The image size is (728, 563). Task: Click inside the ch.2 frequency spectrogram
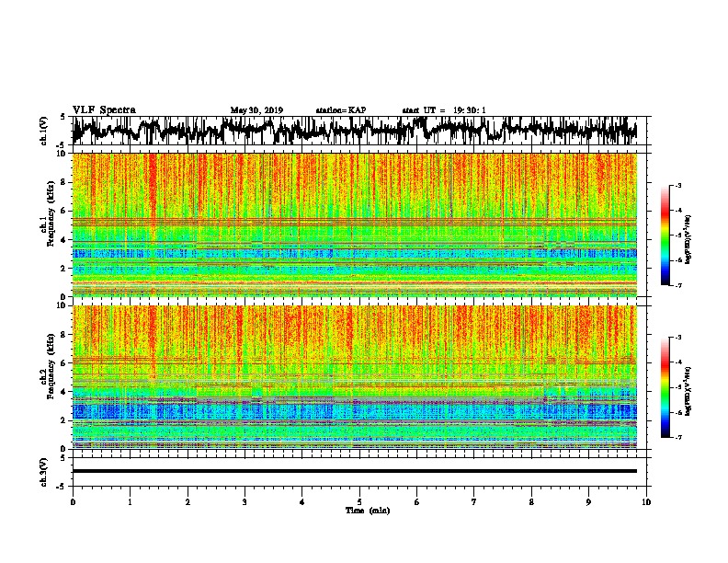(x=354, y=377)
